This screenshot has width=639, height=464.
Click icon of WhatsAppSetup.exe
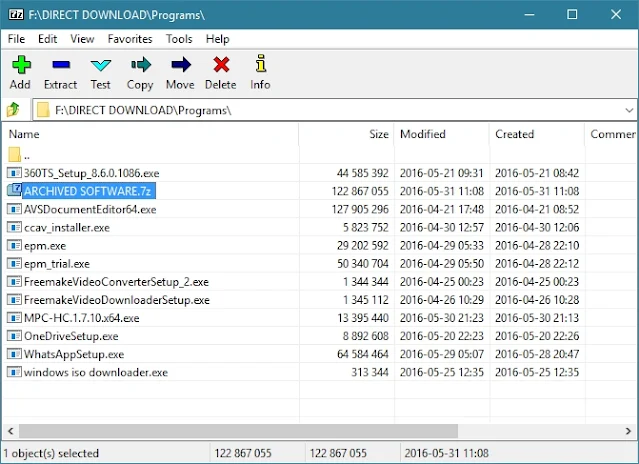tap(14, 354)
